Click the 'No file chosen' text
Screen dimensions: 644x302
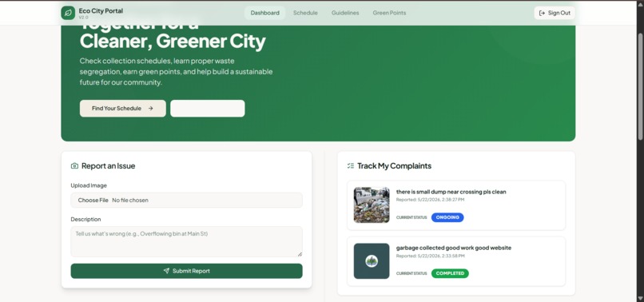point(130,201)
